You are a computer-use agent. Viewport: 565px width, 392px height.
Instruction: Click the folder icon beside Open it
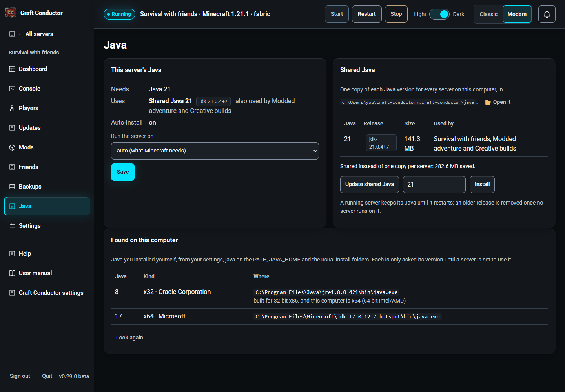[488, 102]
